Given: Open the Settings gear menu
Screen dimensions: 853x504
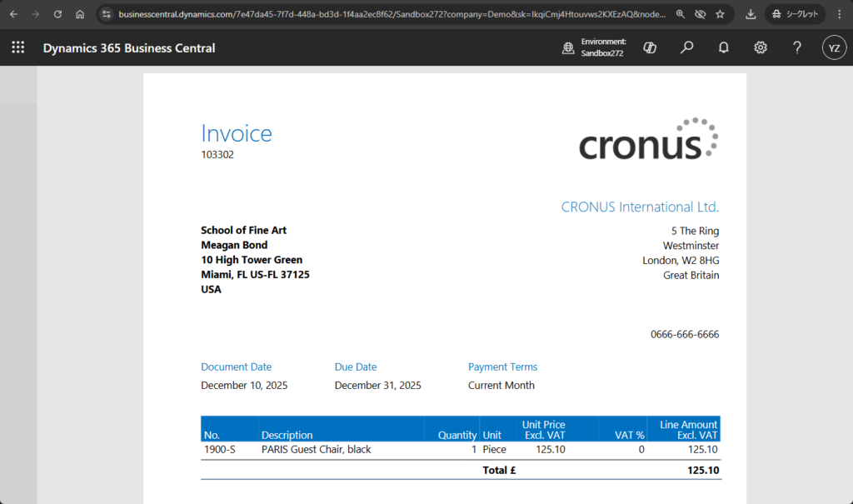Looking at the screenshot, I should pyautogui.click(x=760, y=47).
